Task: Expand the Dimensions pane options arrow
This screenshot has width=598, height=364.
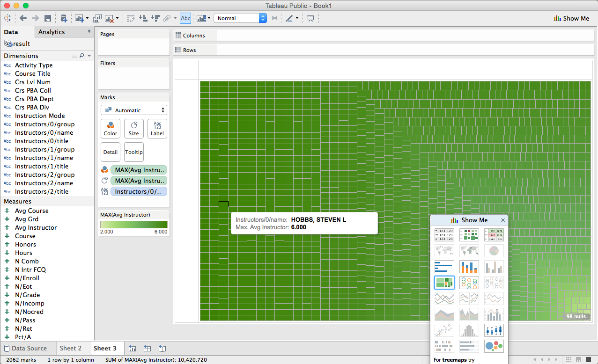Action: click(89, 56)
